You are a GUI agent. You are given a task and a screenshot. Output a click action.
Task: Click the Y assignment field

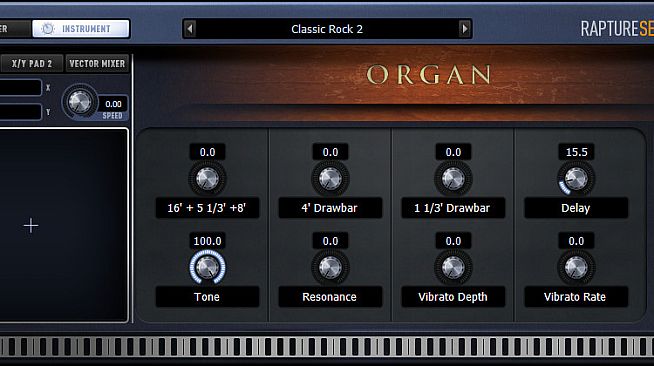click(20, 112)
